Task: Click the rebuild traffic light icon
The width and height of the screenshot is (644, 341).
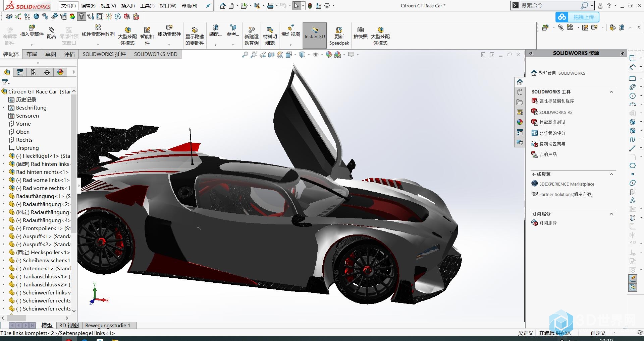Action: tap(310, 6)
